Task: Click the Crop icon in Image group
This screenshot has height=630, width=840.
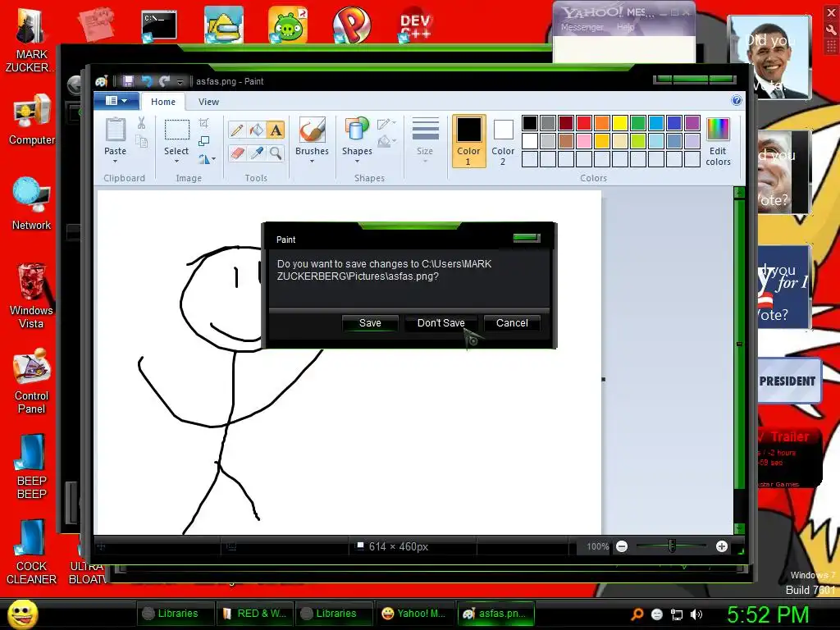Action: point(203,123)
